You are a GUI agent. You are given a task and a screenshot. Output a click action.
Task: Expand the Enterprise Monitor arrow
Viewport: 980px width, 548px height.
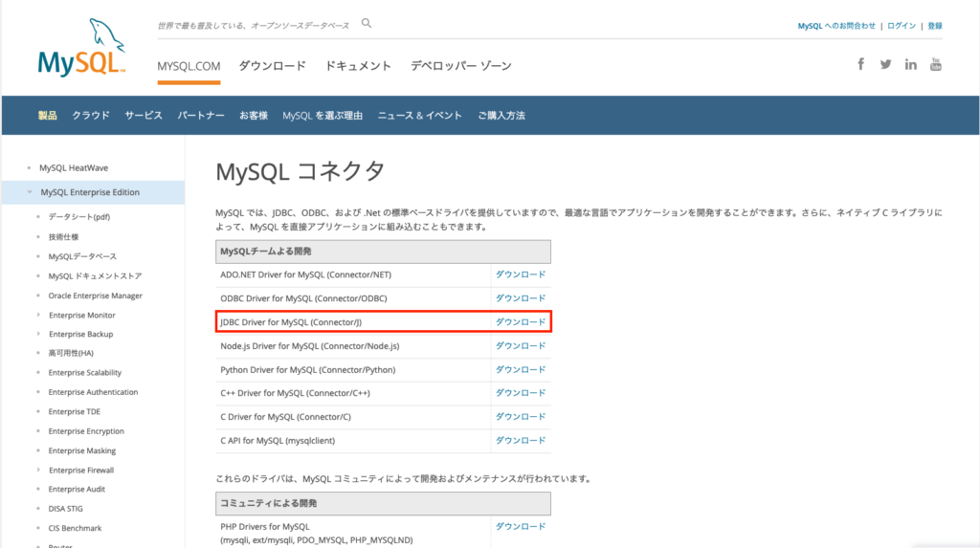pyautogui.click(x=38, y=315)
